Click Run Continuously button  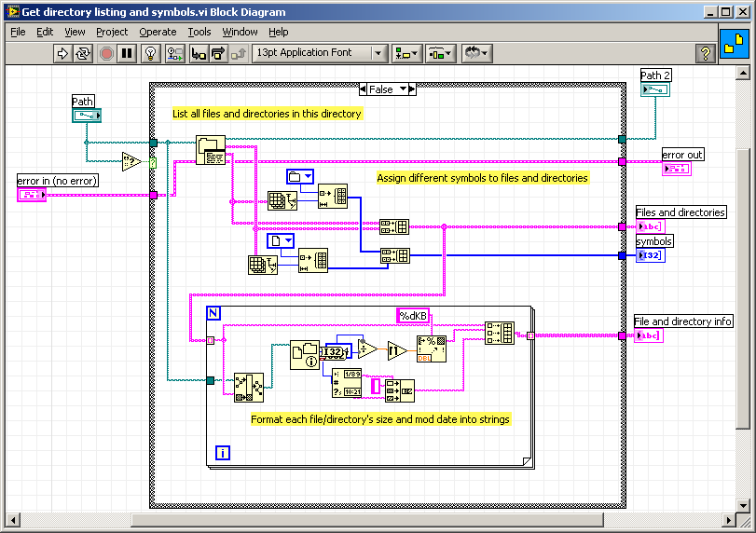(84, 53)
